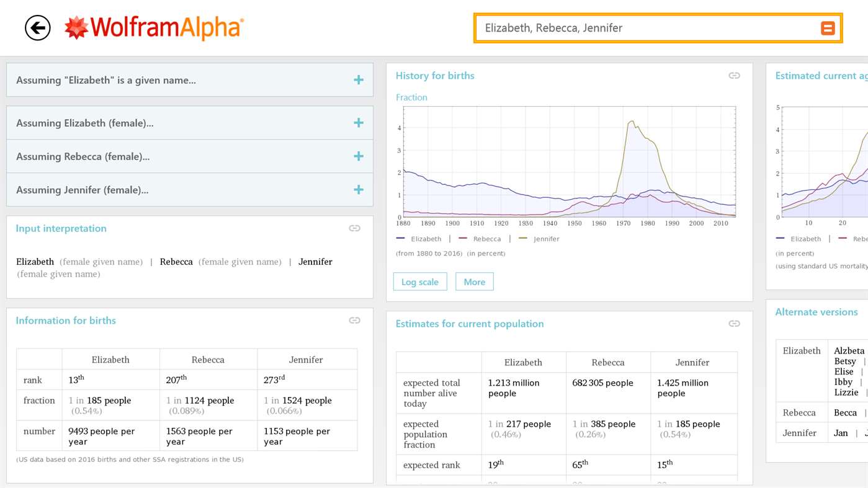Toggle Elizabeth in the chart legend
Screen dimensions: 868x488
[425, 238]
